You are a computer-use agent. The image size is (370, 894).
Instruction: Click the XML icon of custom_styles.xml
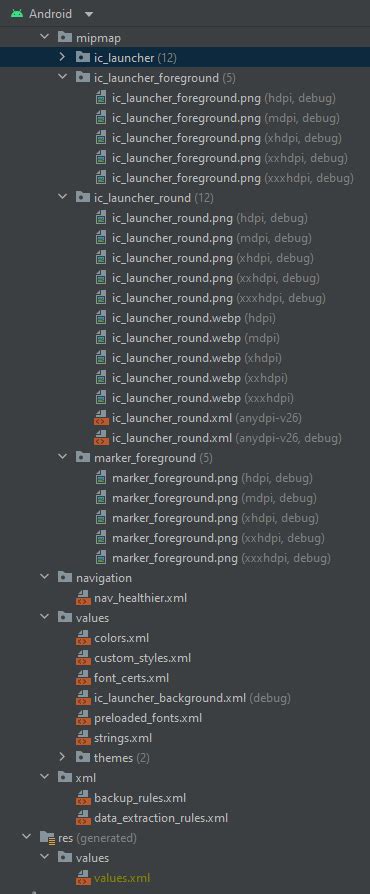pyautogui.click(x=83, y=658)
